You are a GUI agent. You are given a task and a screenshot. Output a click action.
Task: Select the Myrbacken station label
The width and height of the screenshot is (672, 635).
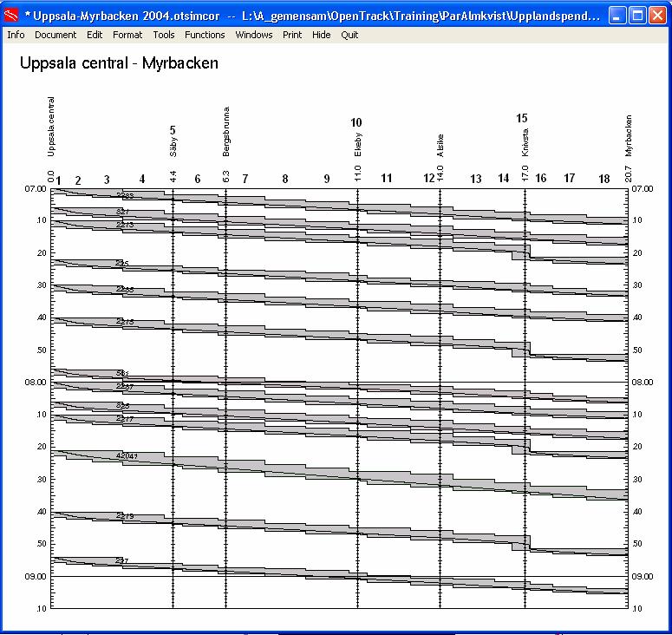coord(629,135)
